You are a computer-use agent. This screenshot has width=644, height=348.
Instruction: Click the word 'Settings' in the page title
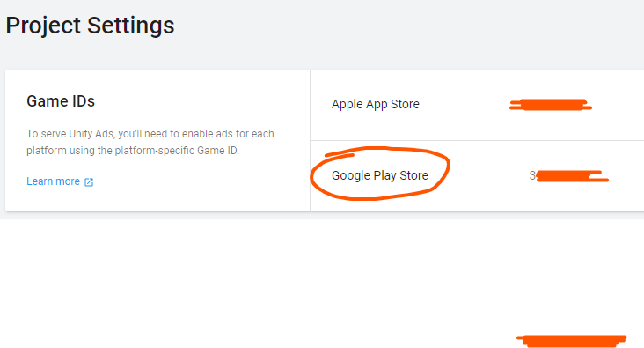pos(131,26)
